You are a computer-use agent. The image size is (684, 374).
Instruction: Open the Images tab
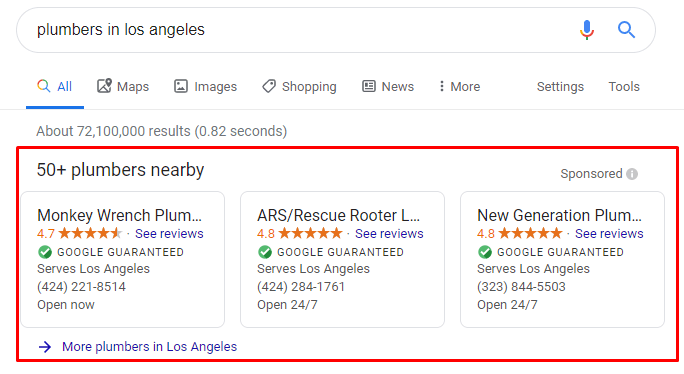coord(205,86)
